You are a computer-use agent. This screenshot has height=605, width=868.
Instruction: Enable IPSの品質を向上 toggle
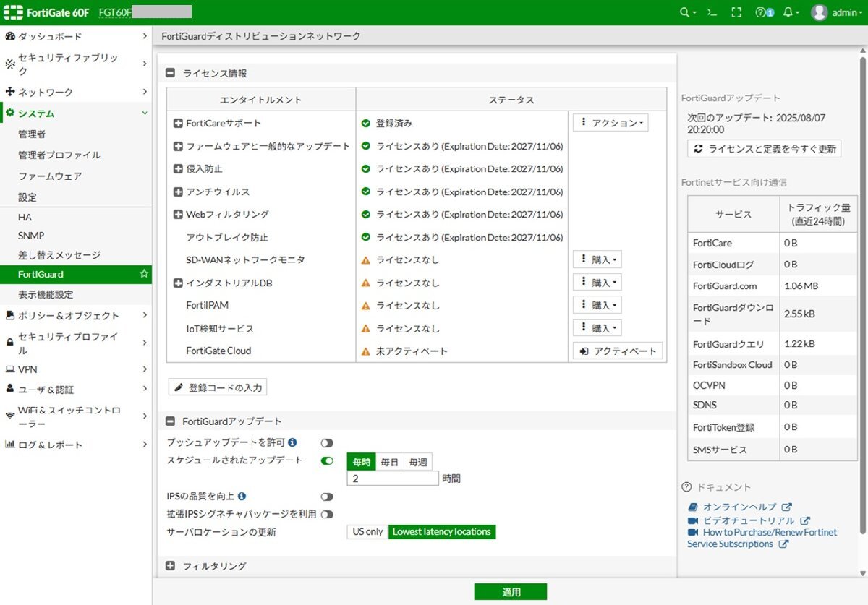click(327, 497)
